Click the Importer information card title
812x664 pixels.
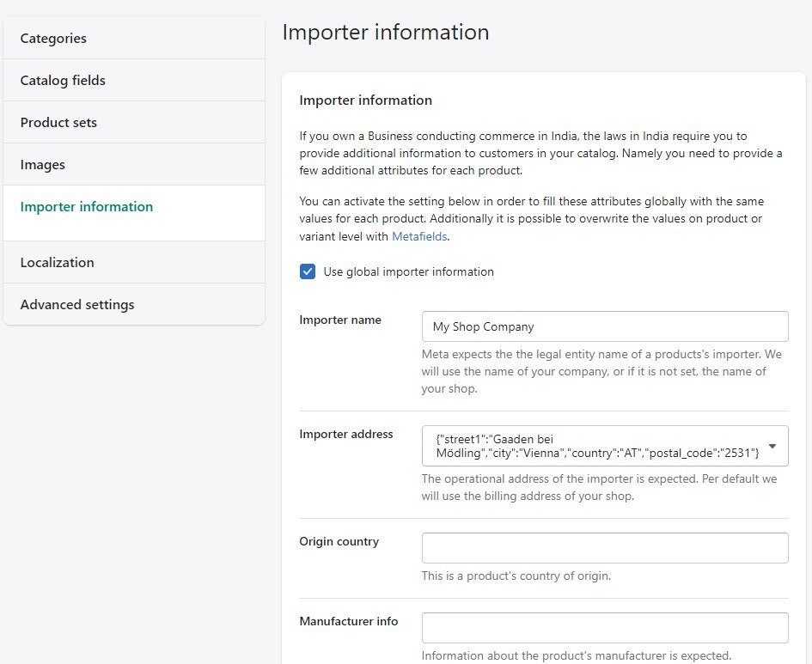pyautogui.click(x=365, y=100)
